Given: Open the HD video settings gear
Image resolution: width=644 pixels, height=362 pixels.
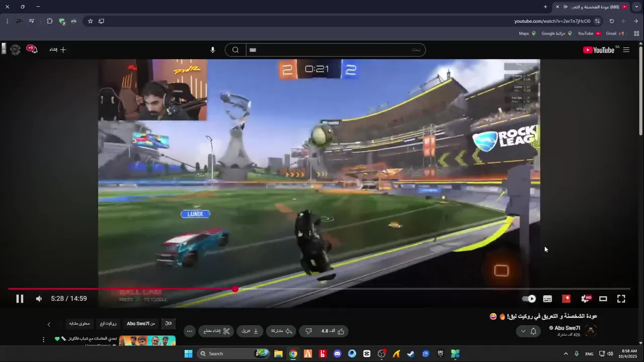Looking at the screenshot, I should point(585,299).
